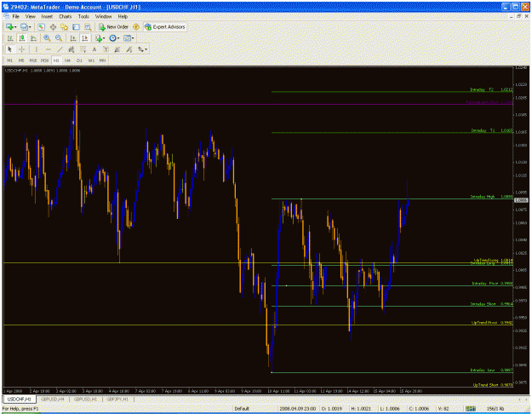Image resolution: width=532 pixels, height=414 pixels.
Task: Expand the New Chart dropdown arrow
Action: [x=15, y=27]
